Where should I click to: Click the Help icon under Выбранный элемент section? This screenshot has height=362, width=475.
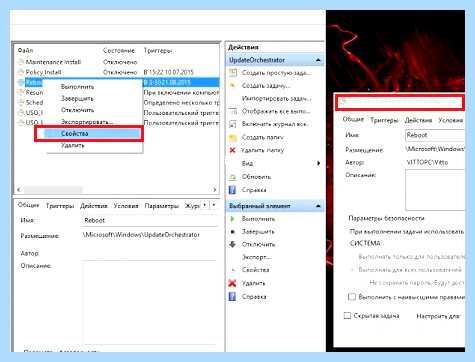(232, 296)
